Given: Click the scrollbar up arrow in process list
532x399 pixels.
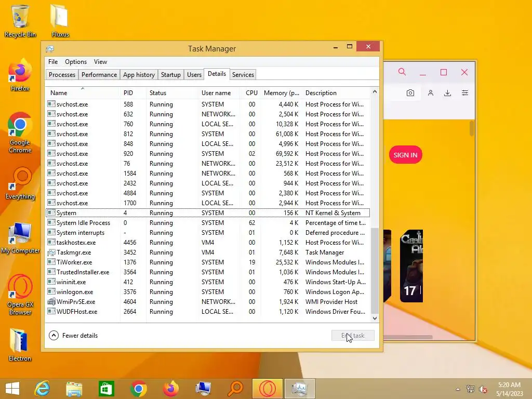Looking at the screenshot, I should pos(375,91).
